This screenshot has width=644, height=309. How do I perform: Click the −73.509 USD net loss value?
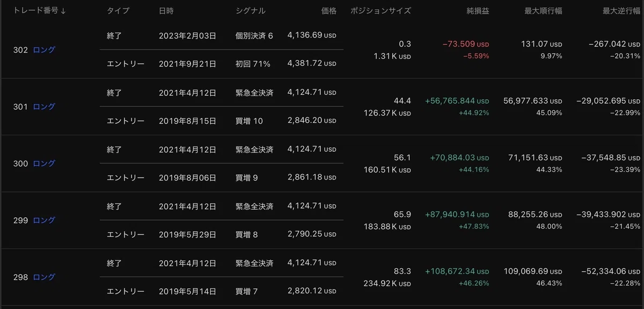coord(466,45)
